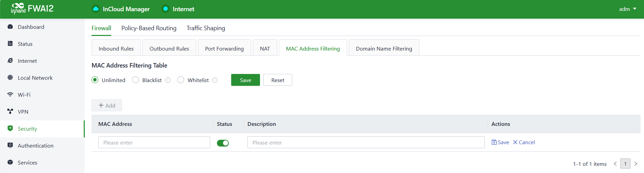Image resolution: width=644 pixels, height=173 pixels.
Task: Click the Wi-Fi signal icon in sidebar
Action: coord(10,95)
